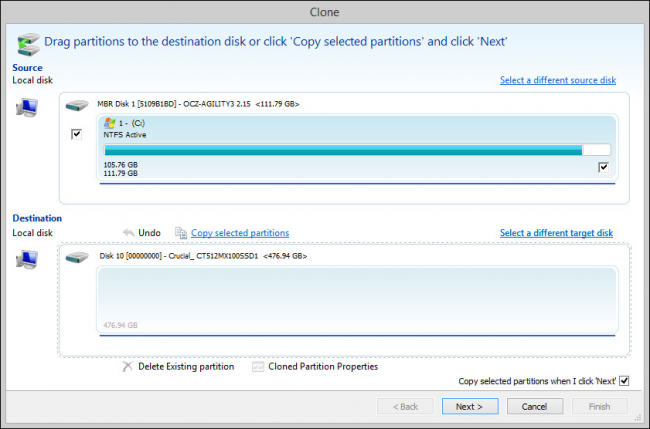The width and height of the screenshot is (650, 429).
Task: Click the '105.76 GB' used size value
Action: coord(121,165)
